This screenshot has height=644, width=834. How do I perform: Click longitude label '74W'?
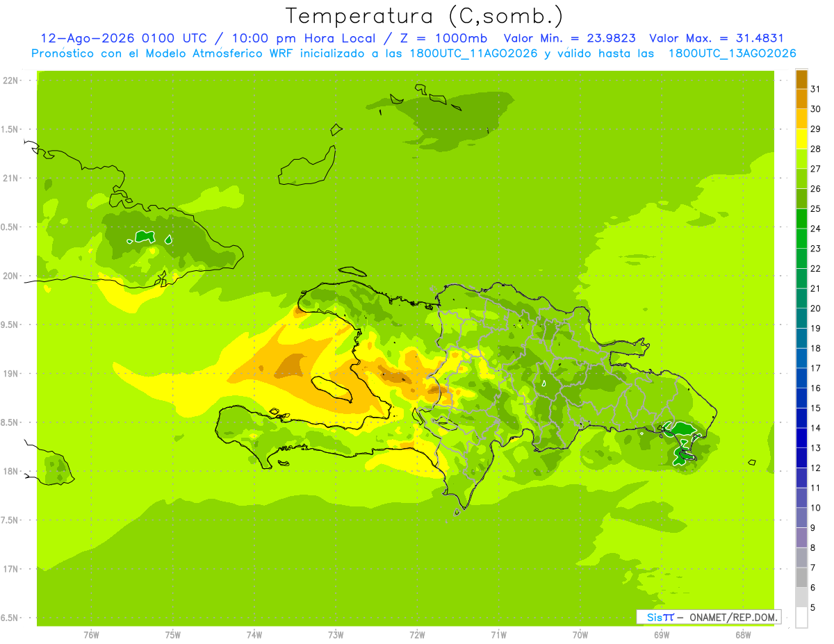coord(254,634)
